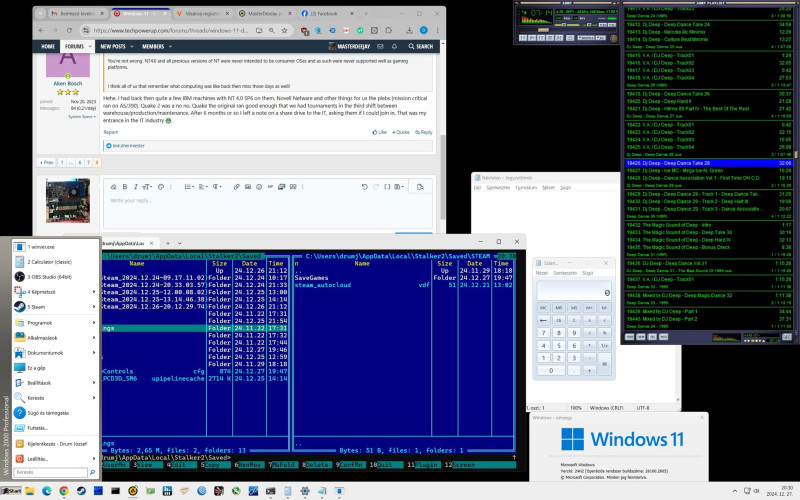Open forum conversations envelope icon
Screen dimensions: 800x500
(380, 46)
